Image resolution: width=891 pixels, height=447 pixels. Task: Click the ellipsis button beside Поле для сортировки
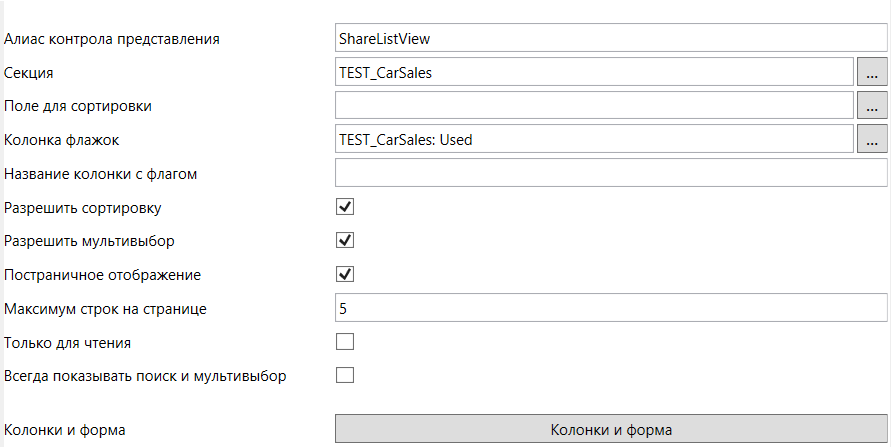tap(872, 105)
